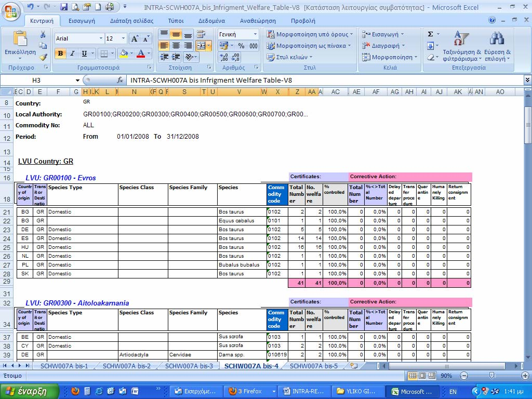This screenshot has height=399, width=532.
Task: Click the formula bar text field
Action: click(325, 81)
